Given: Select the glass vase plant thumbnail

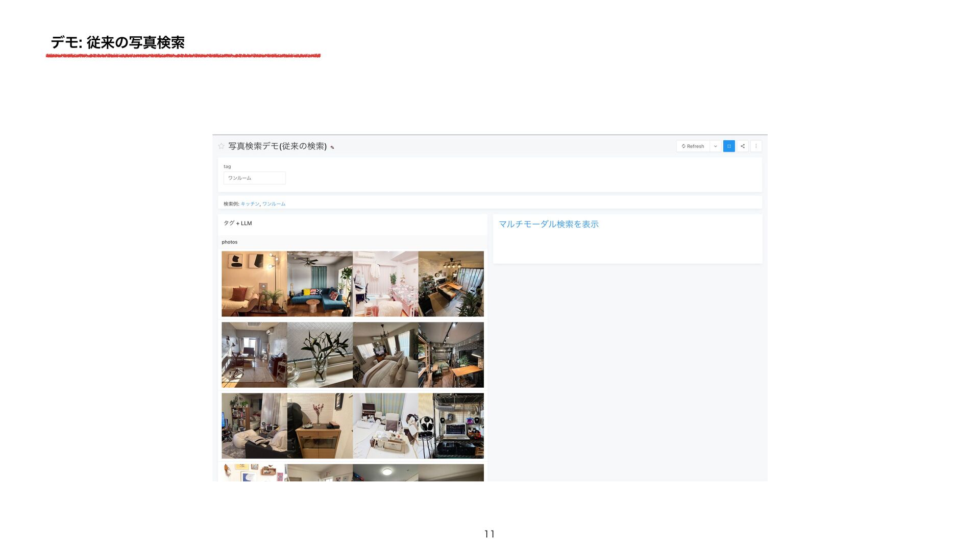Looking at the screenshot, I should point(320,355).
